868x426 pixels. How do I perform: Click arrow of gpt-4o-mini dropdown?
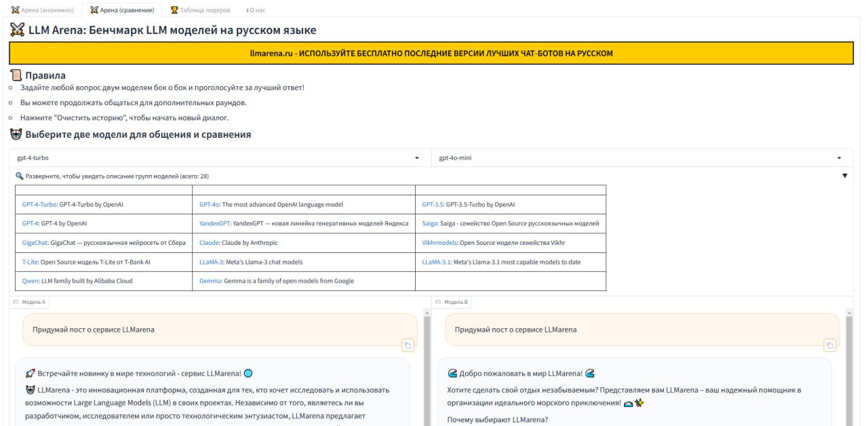(840, 158)
